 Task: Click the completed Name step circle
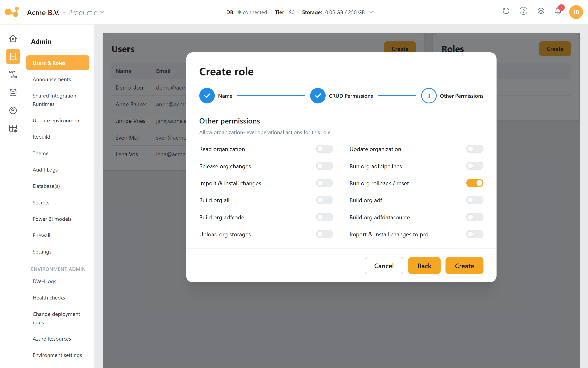(207, 96)
